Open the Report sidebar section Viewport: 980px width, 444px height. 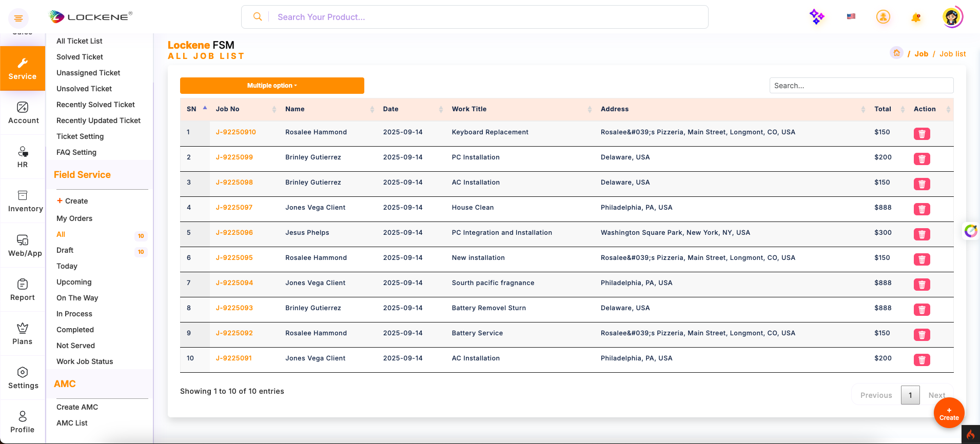click(23, 290)
